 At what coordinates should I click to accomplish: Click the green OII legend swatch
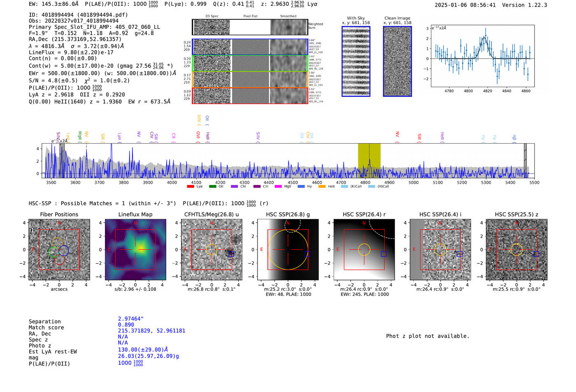pyautogui.click(x=213, y=186)
